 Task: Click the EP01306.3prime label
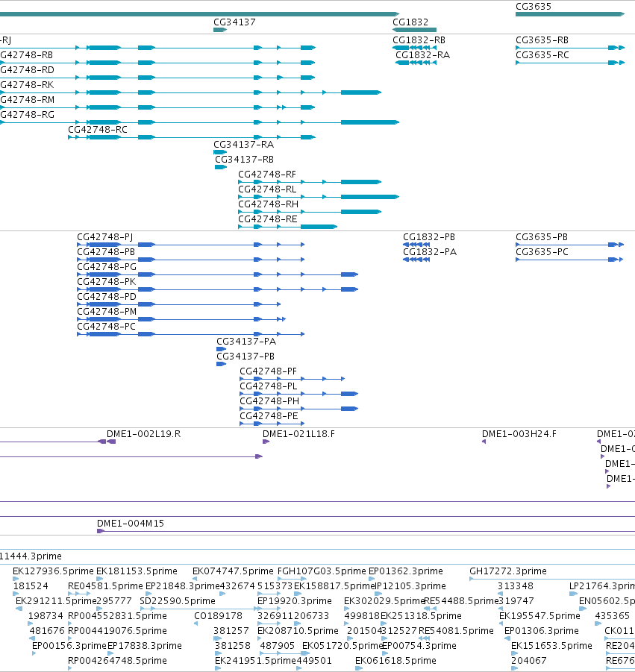(x=542, y=631)
